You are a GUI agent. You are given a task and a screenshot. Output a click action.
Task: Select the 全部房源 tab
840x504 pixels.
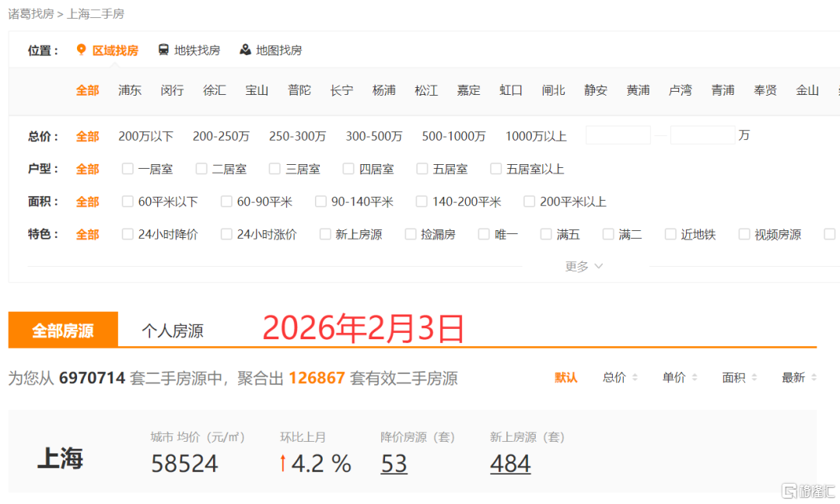63,331
